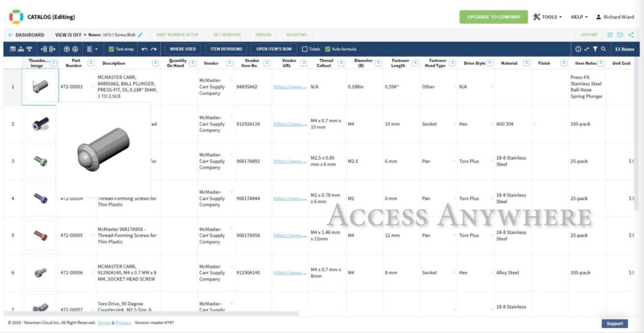
Task: Open the VIEW IS OFF dropdown
Action: point(70,35)
